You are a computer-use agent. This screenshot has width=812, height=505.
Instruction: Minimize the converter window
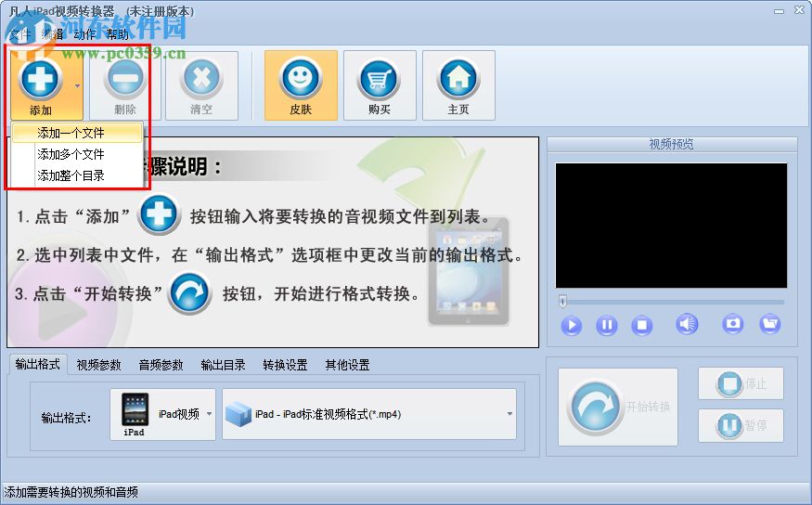pyautogui.click(x=779, y=11)
